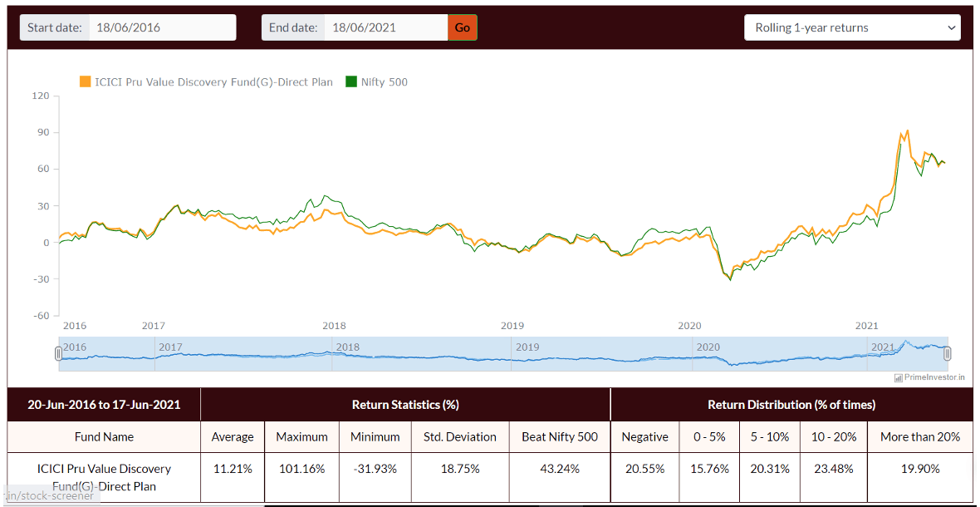Click the 20-Jun-2016 to 17-Jun-2021 header cell
The image size is (980, 507).
(104, 405)
